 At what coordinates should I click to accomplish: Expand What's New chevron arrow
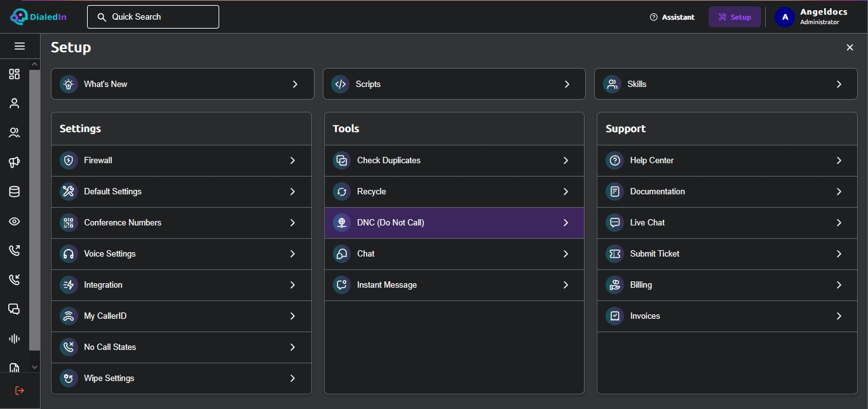coord(295,84)
